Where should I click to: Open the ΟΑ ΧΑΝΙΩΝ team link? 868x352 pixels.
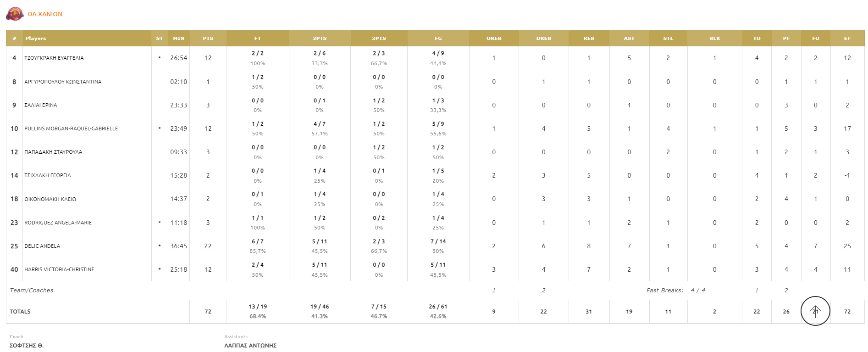point(45,14)
